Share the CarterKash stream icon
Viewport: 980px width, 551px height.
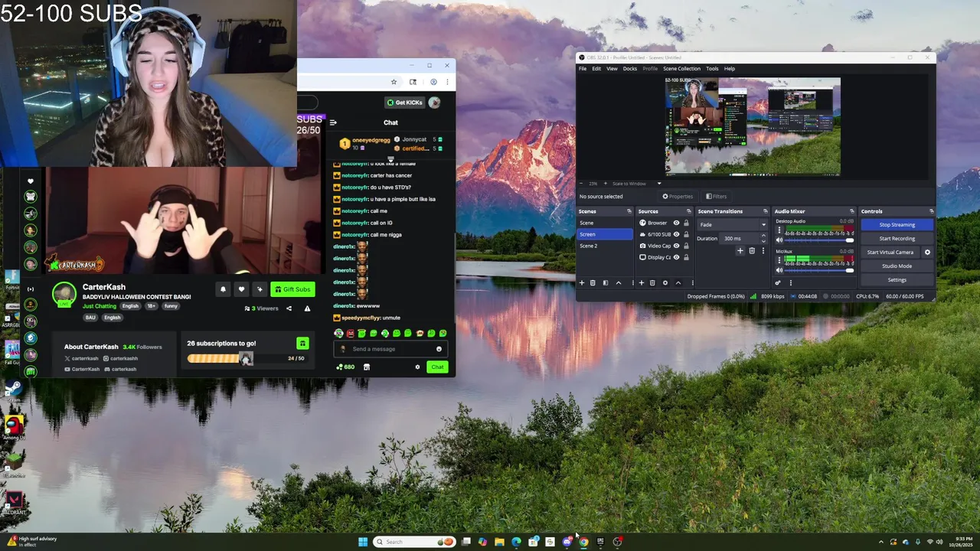289,308
